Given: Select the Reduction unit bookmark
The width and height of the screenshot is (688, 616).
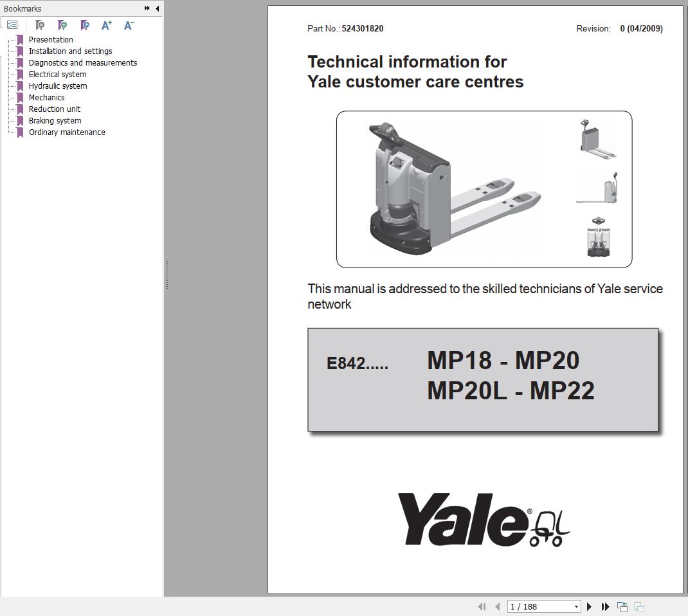Looking at the screenshot, I should point(55,109).
